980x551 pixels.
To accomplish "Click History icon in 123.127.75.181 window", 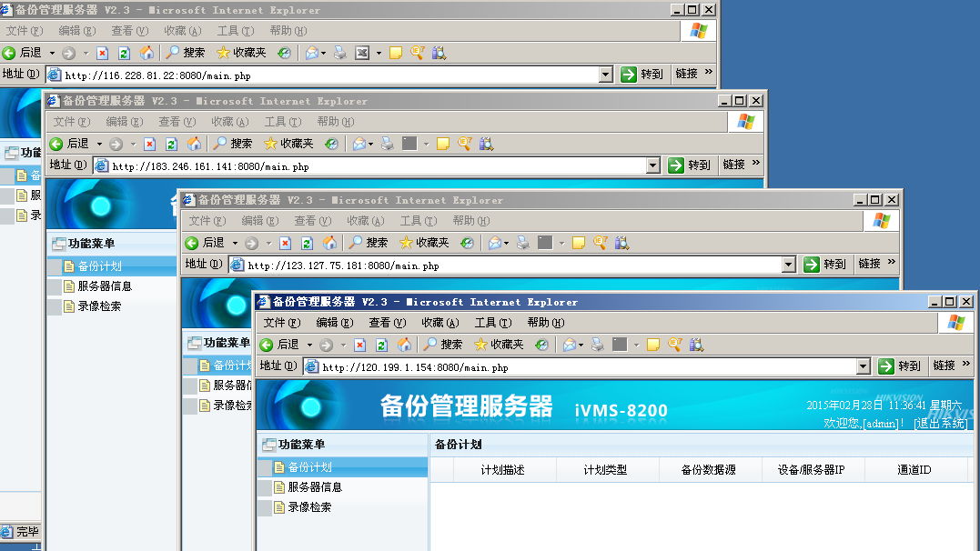I will [467, 243].
